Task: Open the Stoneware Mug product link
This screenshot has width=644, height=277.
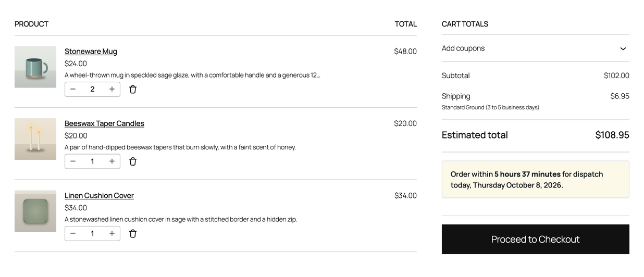Action: coord(91,51)
